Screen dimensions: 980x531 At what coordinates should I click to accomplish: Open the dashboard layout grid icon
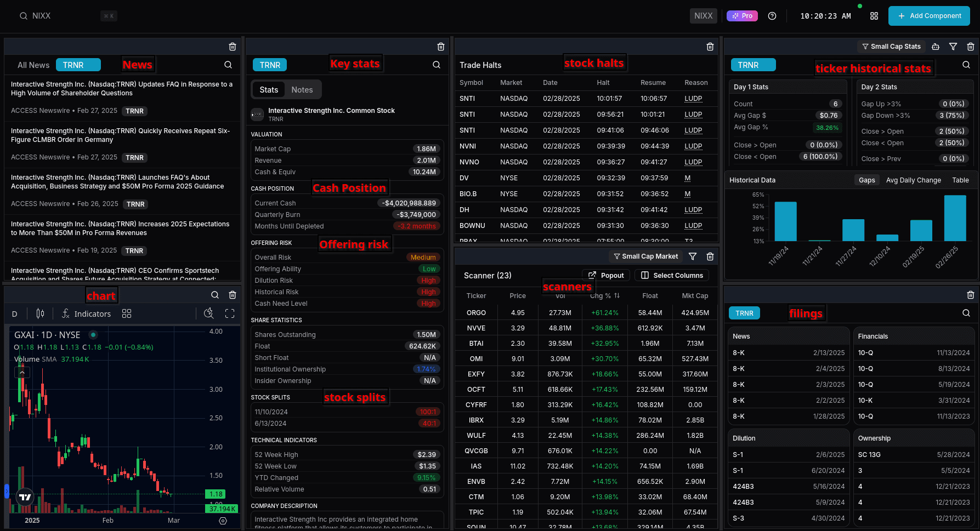pos(874,16)
